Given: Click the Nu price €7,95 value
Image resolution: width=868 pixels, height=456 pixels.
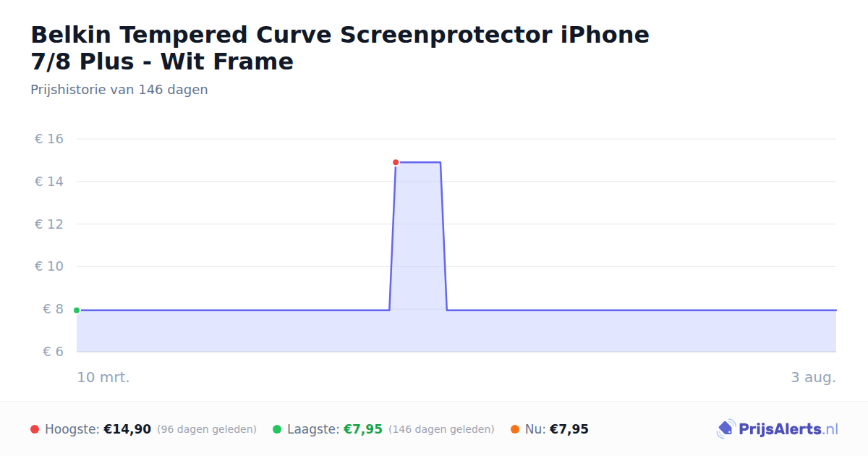Looking at the screenshot, I should point(569,429).
